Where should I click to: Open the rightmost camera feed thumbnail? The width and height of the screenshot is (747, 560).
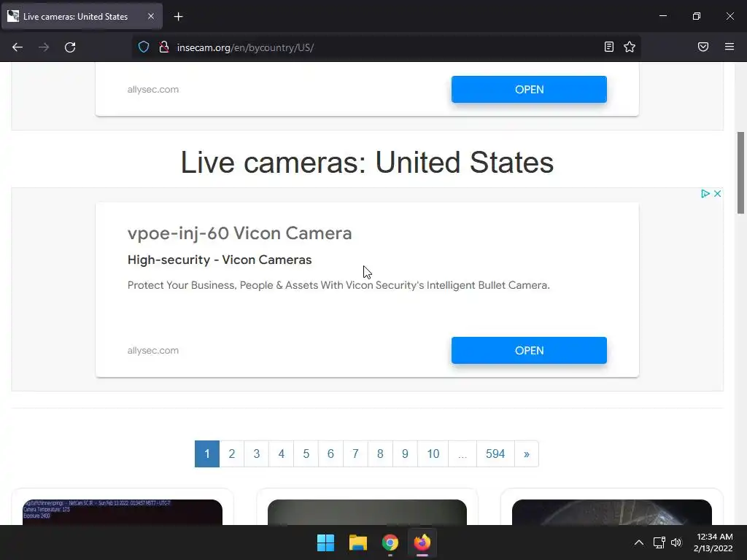[612, 512]
